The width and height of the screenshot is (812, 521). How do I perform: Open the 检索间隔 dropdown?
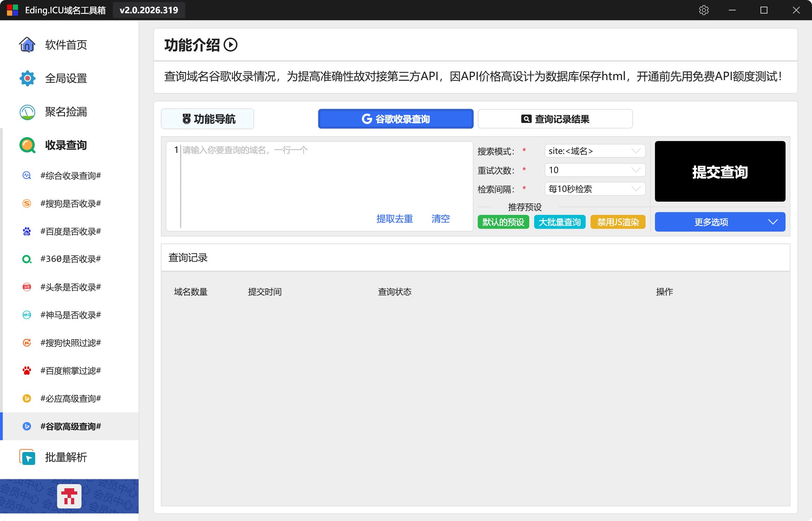coord(595,189)
